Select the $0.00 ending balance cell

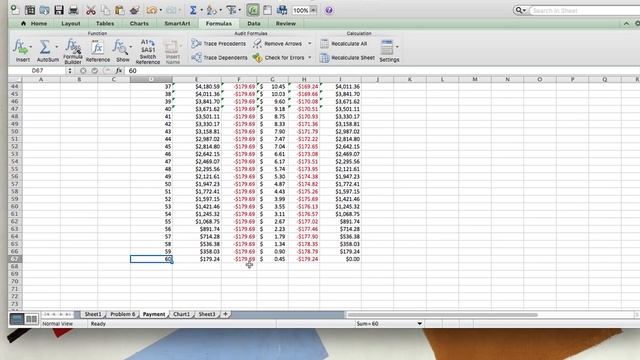click(x=340, y=259)
